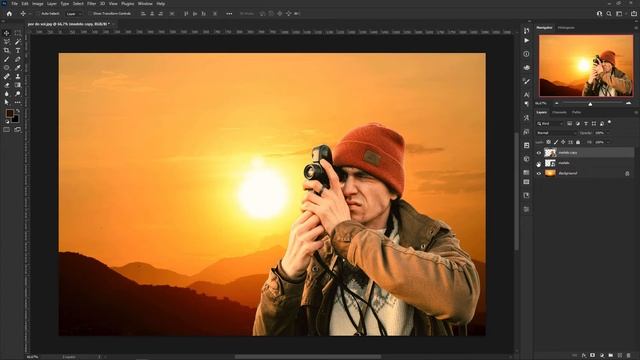The height and width of the screenshot is (360, 640).
Task: Click the Home icon in options bar
Action: click(9, 13)
